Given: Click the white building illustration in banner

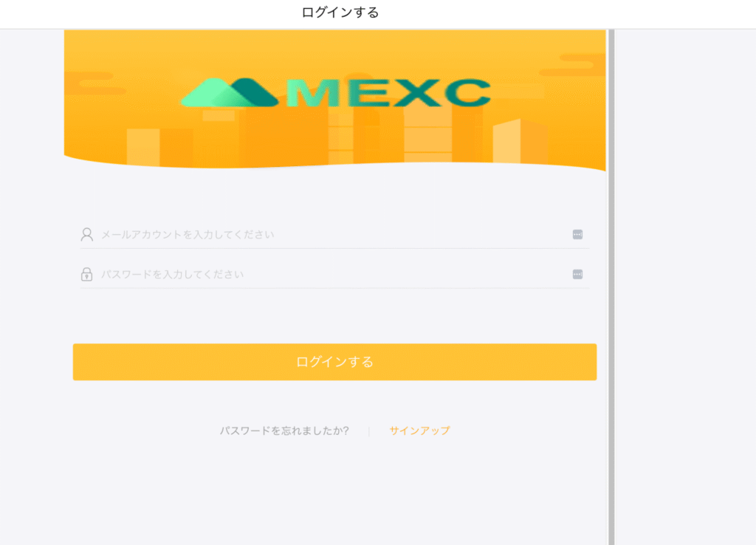Looking at the screenshot, I should (x=507, y=140).
